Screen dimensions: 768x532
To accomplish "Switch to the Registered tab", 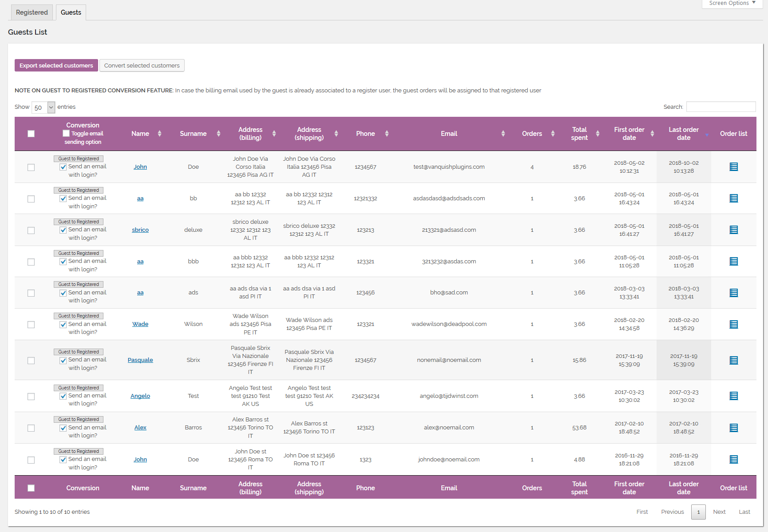I will tap(32, 12).
